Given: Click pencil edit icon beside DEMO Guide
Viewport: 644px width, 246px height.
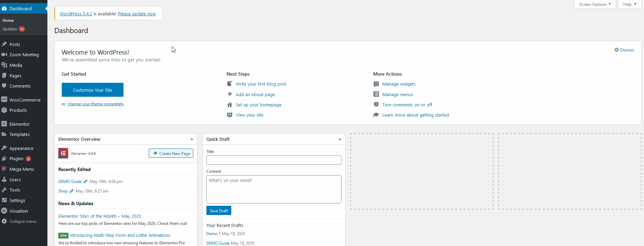Looking at the screenshot, I should pos(86,182).
